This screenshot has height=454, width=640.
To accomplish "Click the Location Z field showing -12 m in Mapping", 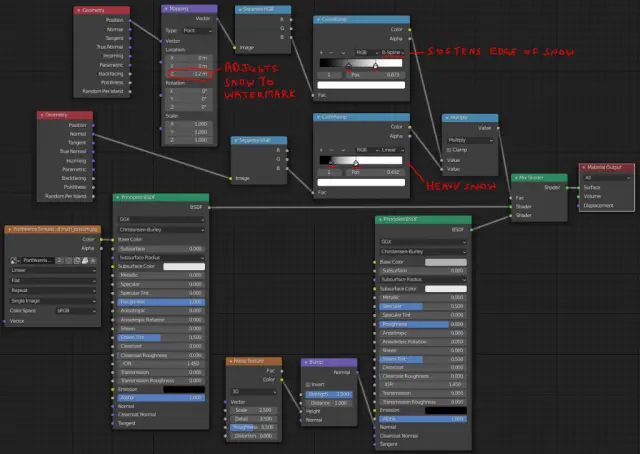I will (189, 74).
